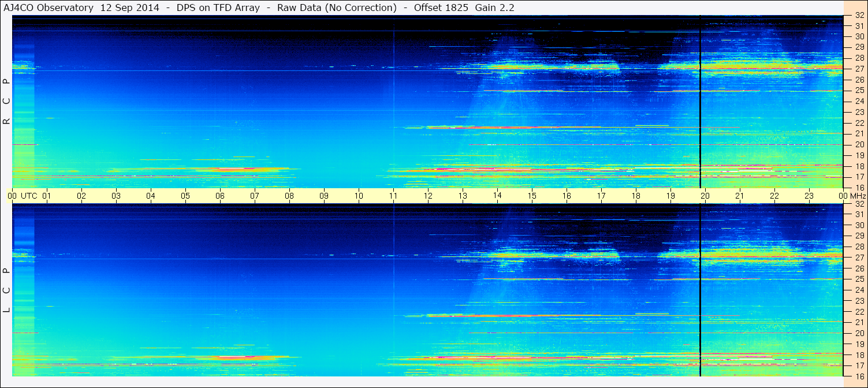Click the "02" hour label on the time axis

click(81, 196)
